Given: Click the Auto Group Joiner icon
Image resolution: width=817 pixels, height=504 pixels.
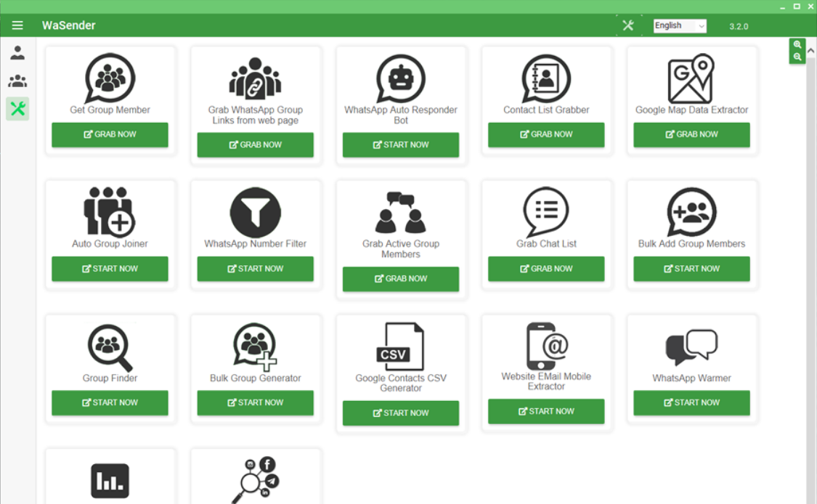Looking at the screenshot, I should (x=109, y=211).
